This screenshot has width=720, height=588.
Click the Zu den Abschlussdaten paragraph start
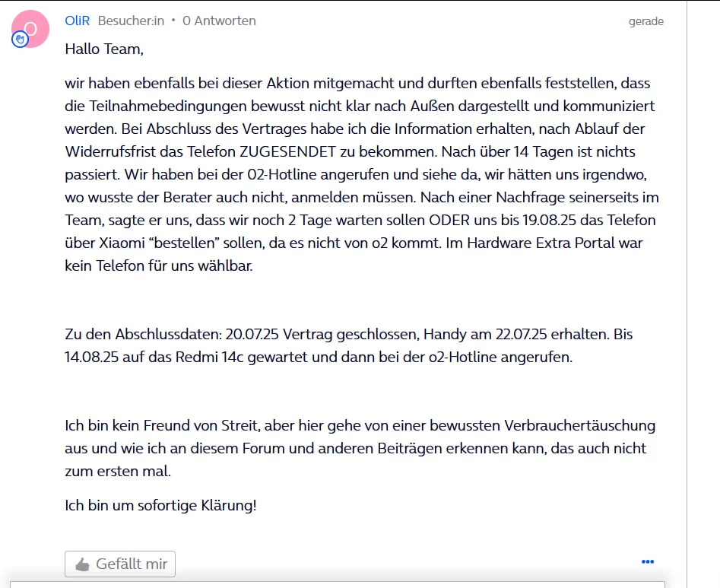(143, 334)
